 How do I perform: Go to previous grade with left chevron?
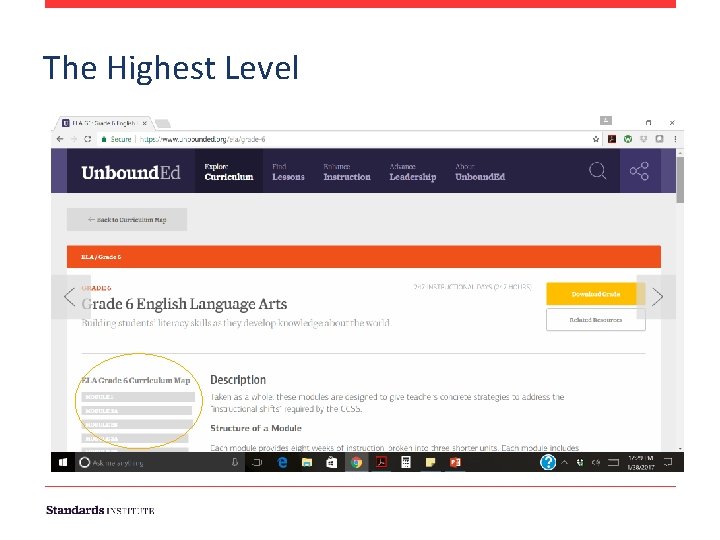(x=70, y=297)
